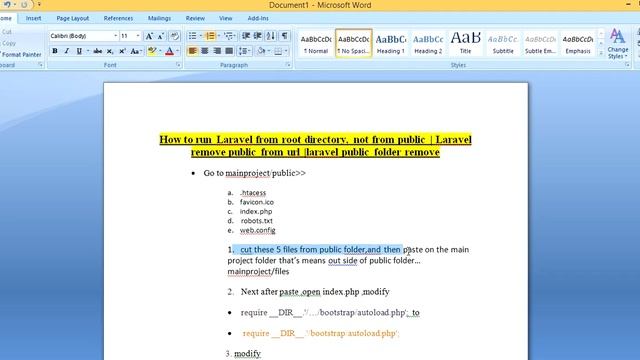This screenshot has width=640, height=360.
Task: Click Clear Formatting icon
Action: [x=175, y=36]
